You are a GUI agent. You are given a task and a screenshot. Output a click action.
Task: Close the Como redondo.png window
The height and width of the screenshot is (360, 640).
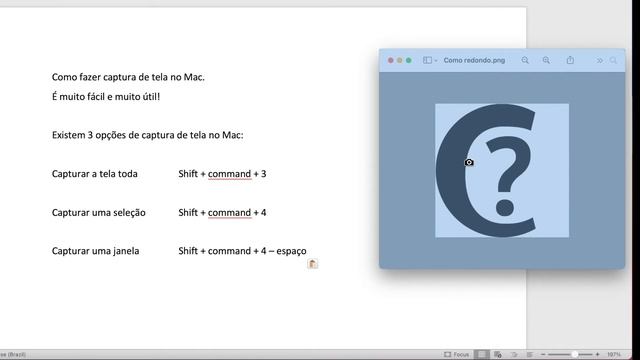(x=391, y=60)
